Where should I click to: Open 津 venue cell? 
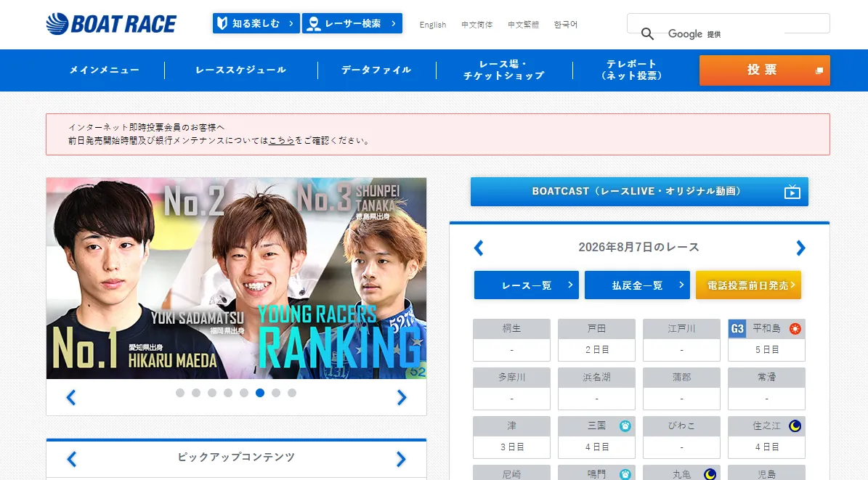[x=511, y=437]
